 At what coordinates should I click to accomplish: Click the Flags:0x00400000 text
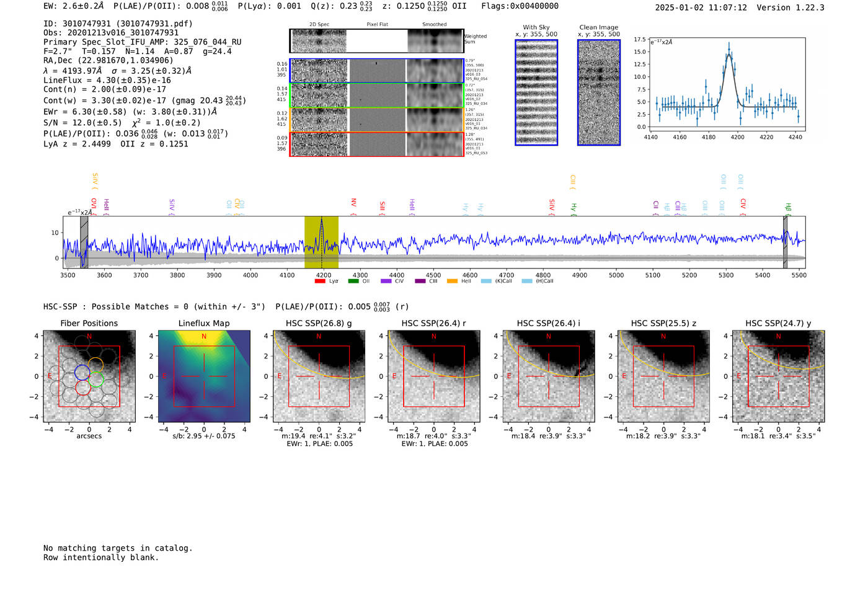pos(520,6)
